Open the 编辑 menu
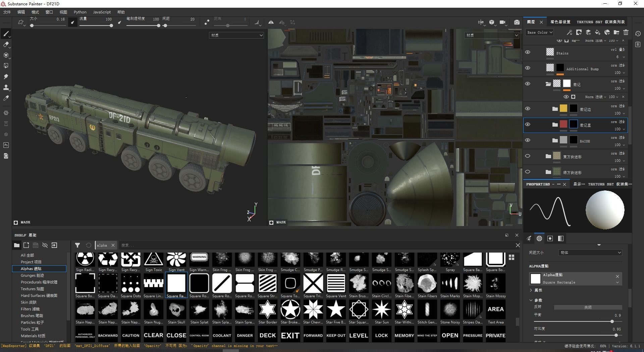Viewport: 644px width, 352px height. point(21,12)
